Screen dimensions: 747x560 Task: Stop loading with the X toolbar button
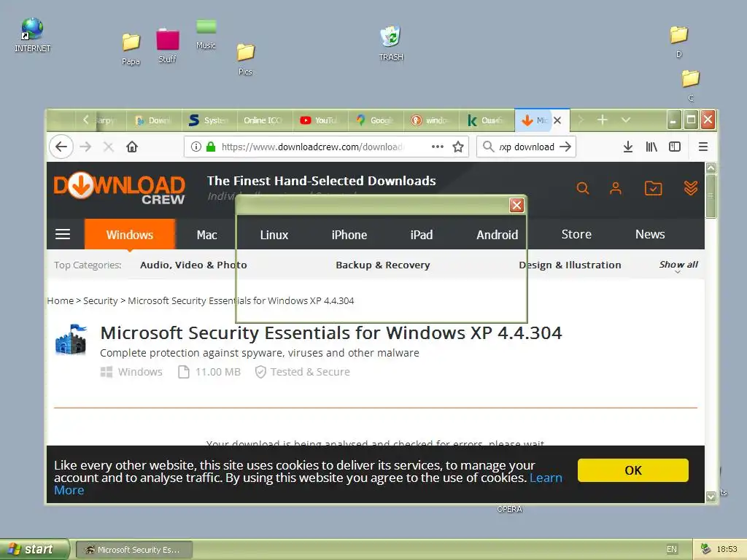pyautogui.click(x=109, y=147)
